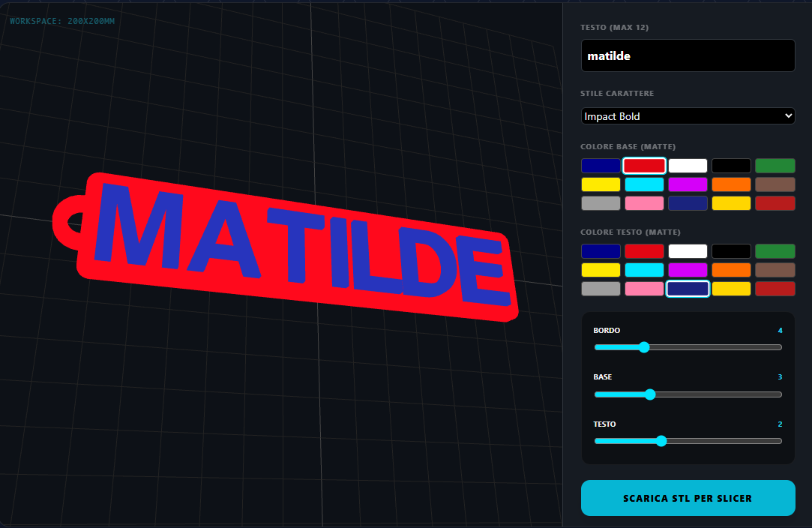Choose cyan swatch in Colore Base
The height and width of the screenshot is (528, 812).
tap(644, 184)
